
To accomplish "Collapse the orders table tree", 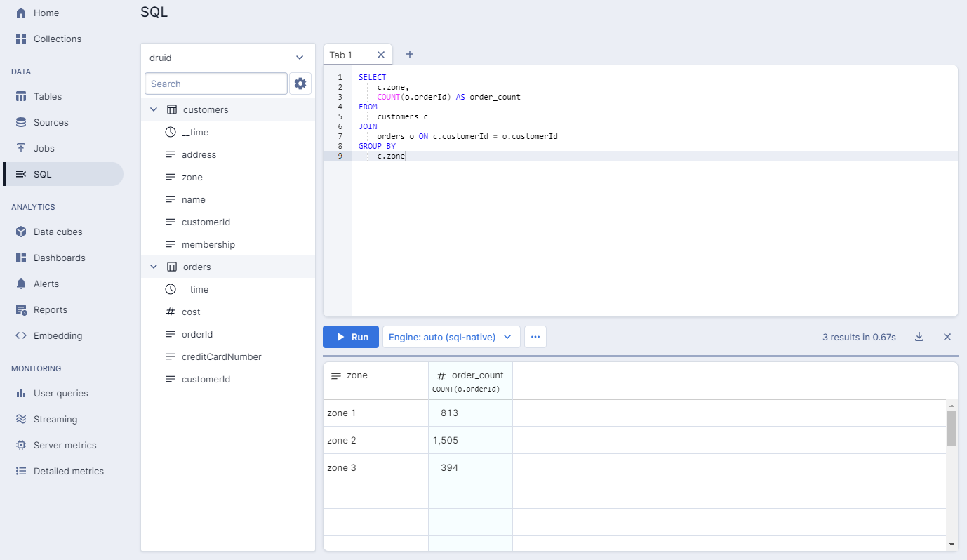I will [x=154, y=267].
